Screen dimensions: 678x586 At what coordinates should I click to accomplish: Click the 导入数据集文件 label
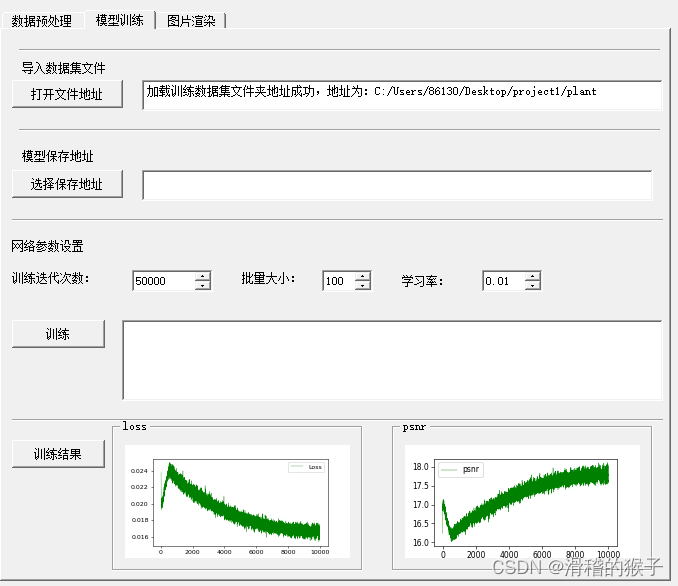coord(64,68)
